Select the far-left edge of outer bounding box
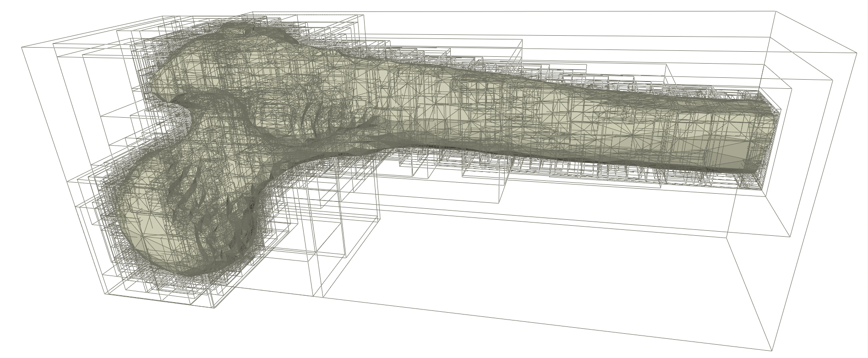This screenshot has width=868, height=358. pos(22,46)
